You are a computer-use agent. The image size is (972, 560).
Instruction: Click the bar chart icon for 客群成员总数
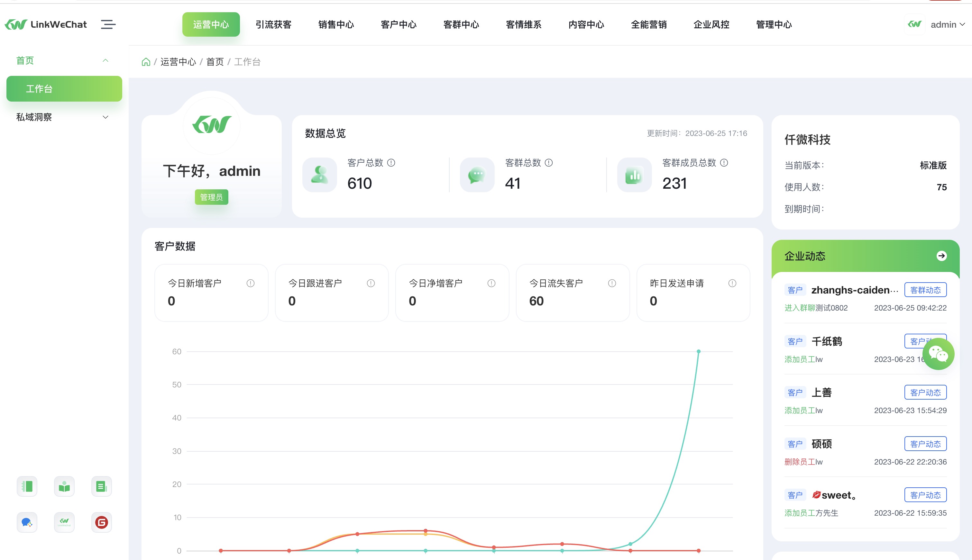click(635, 175)
